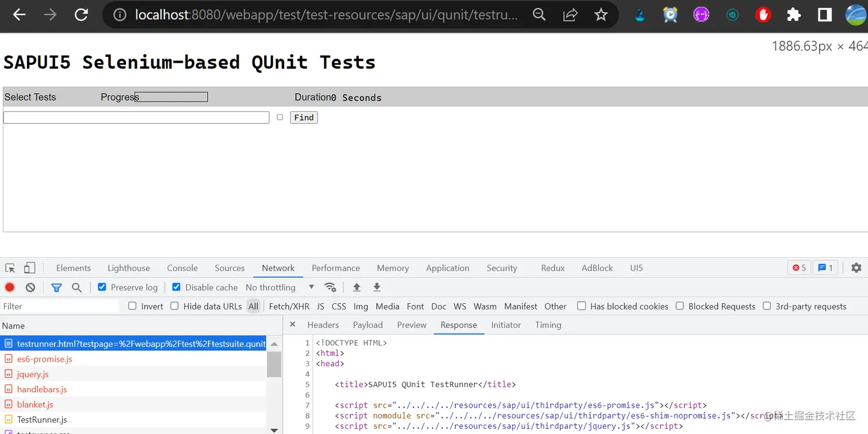
Task: Toggle device toolbar in DevTools
Action: [x=29, y=268]
